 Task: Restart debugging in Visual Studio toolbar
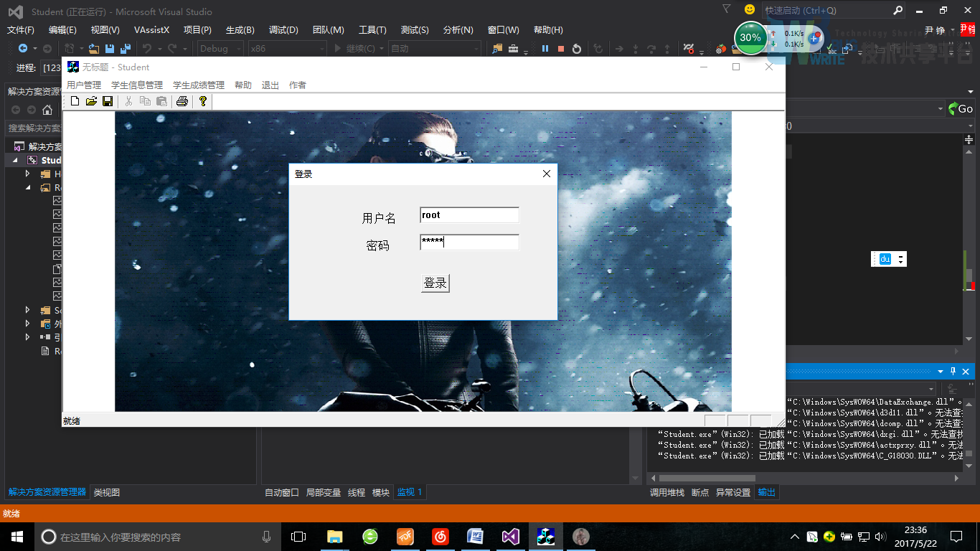point(578,49)
